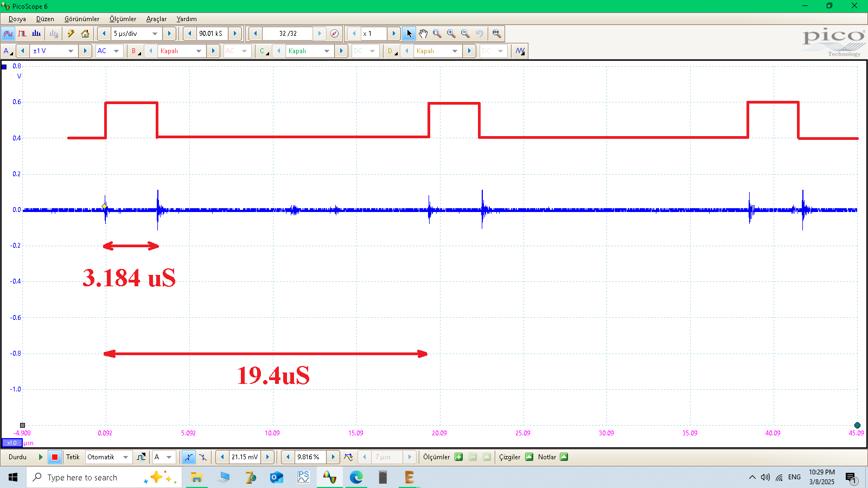868x488 pixels.
Task: Open File Explorer from taskbar
Action: (x=196, y=477)
